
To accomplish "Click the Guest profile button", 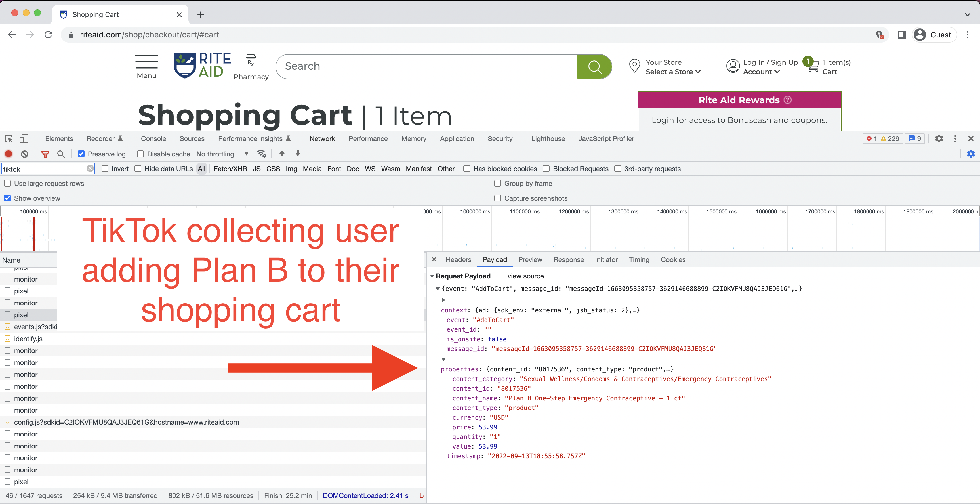I will [x=934, y=35].
